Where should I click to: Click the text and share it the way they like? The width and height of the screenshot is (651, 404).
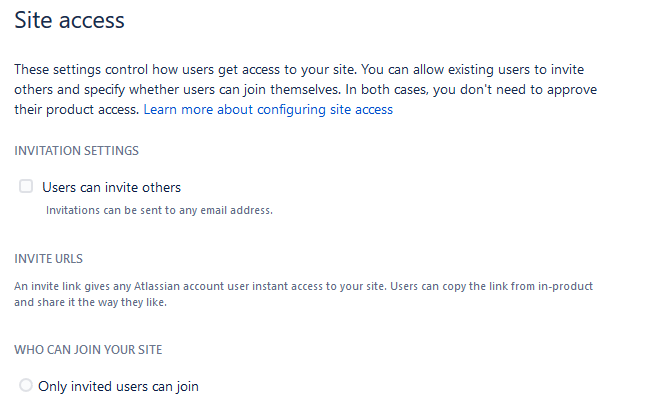[x=91, y=302]
